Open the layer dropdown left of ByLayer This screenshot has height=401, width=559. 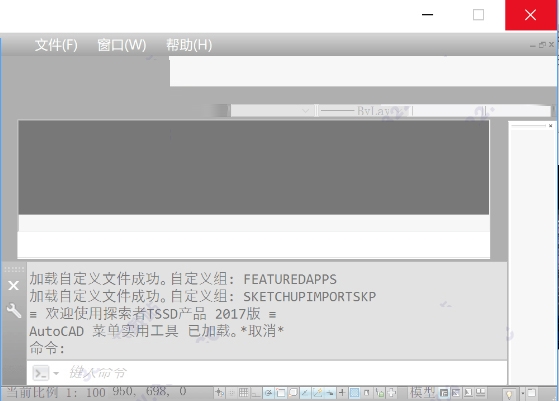click(273, 110)
